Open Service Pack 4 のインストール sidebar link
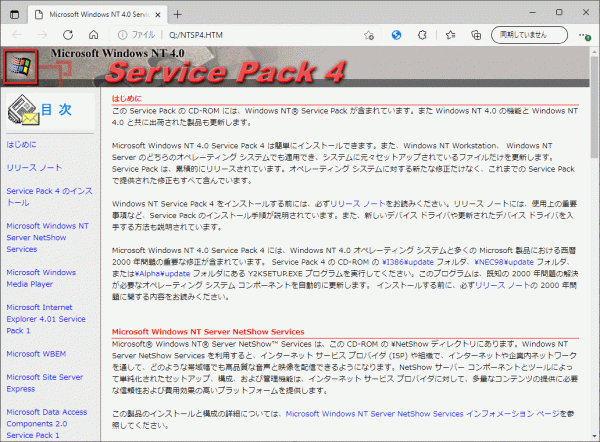The height and width of the screenshot is (442, 600). 49,197
